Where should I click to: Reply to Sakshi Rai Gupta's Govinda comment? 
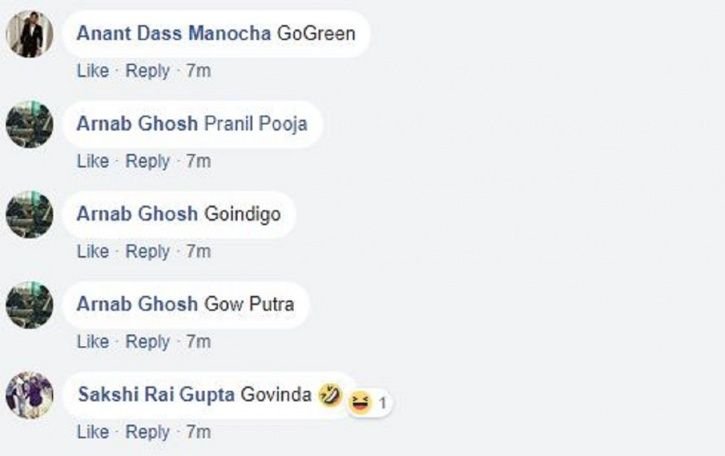(x=147, y=432)
